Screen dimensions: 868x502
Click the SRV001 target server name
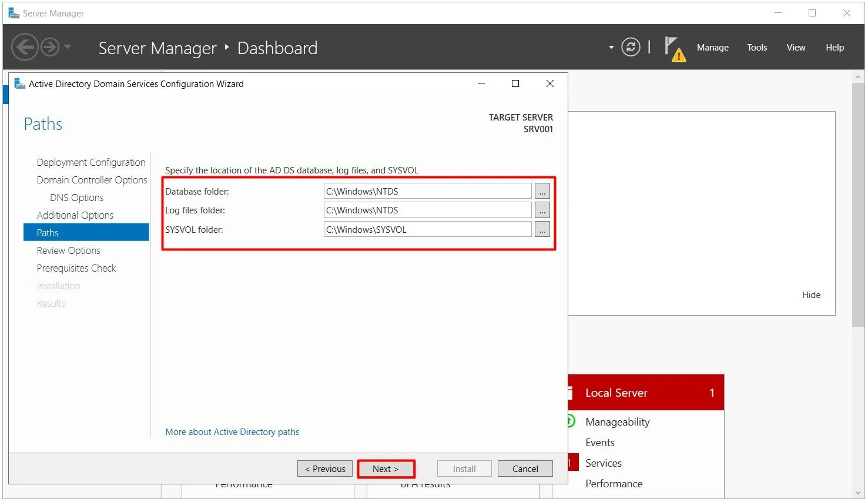coord(538,129)
